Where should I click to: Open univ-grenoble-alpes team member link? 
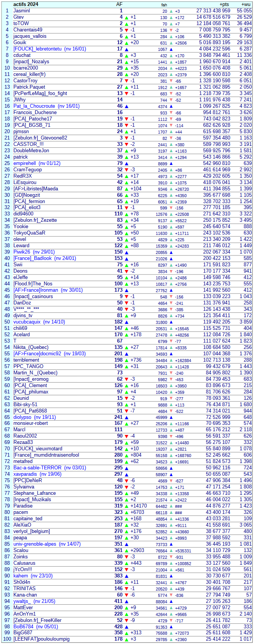coord(35,544)
